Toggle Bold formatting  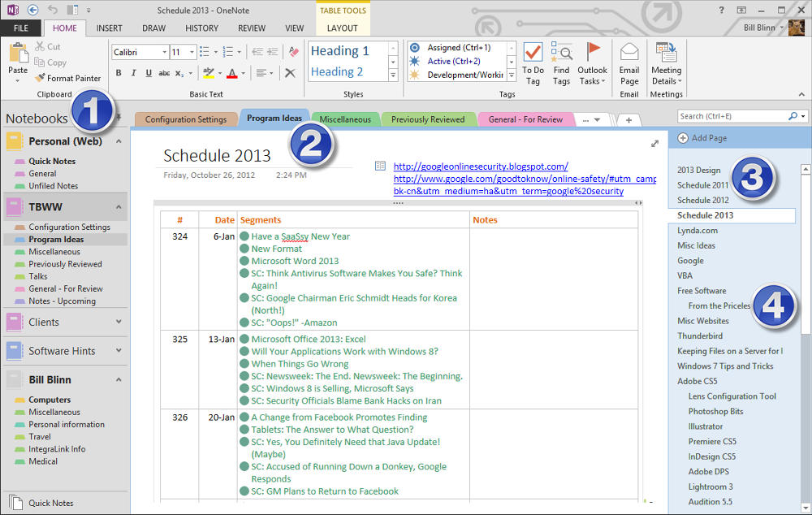pyautogui.click(x=119, y=73)
